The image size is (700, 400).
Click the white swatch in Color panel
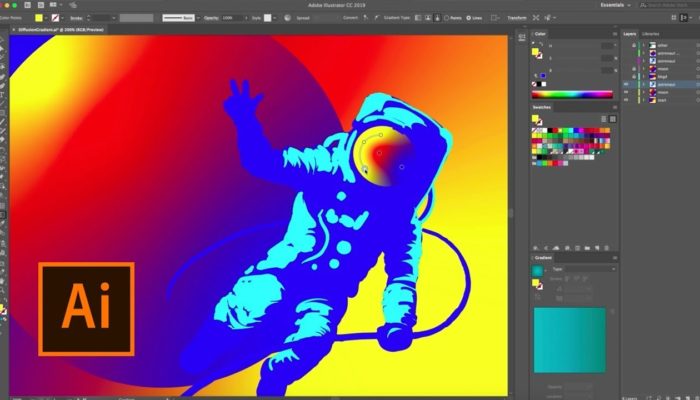[x=544, y=84]
